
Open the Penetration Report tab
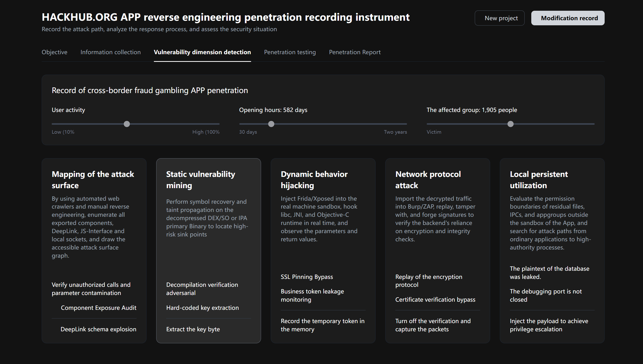[x=355, y=52]
